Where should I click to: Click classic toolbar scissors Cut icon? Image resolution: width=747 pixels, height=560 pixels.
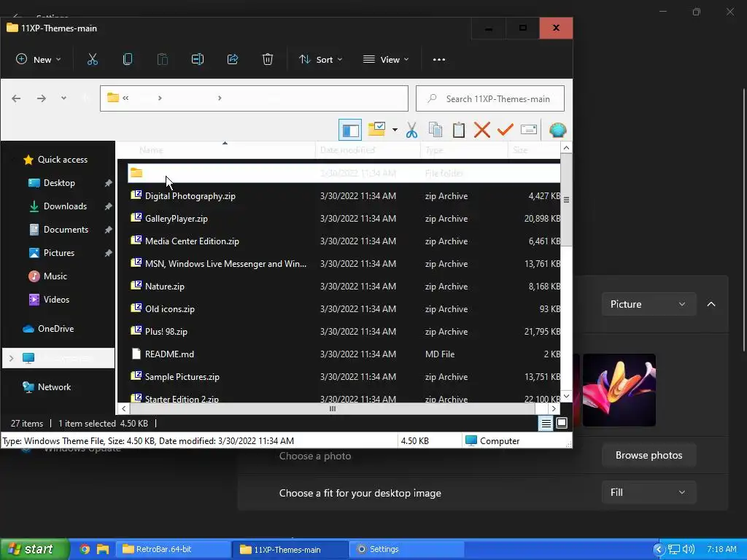coord(411,130)
